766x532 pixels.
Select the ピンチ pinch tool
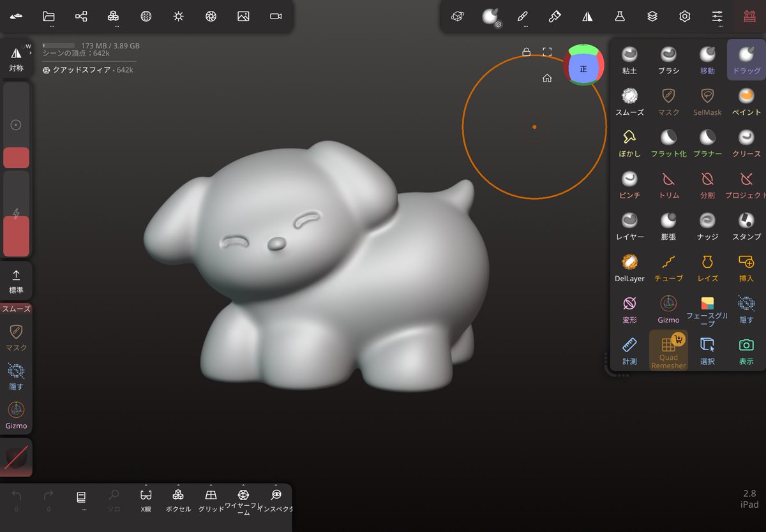[629, 184]
